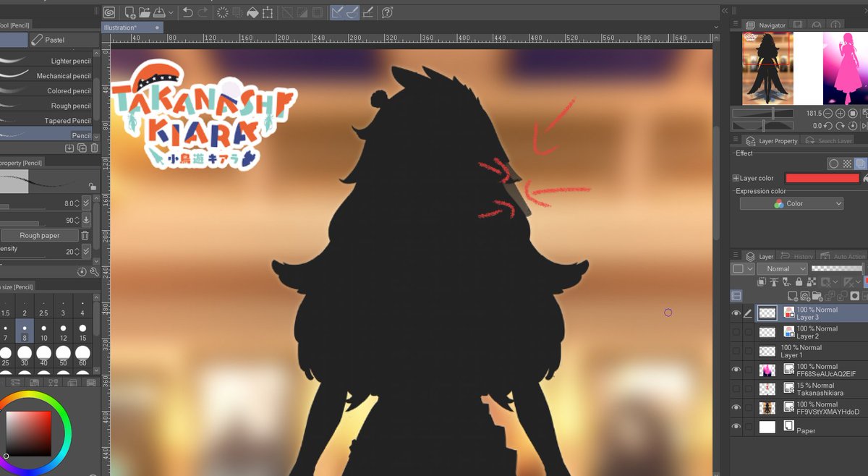This screenshot has height=476, width=868.
Task: Save the illustration with save icon
Action: pos(159,12)
